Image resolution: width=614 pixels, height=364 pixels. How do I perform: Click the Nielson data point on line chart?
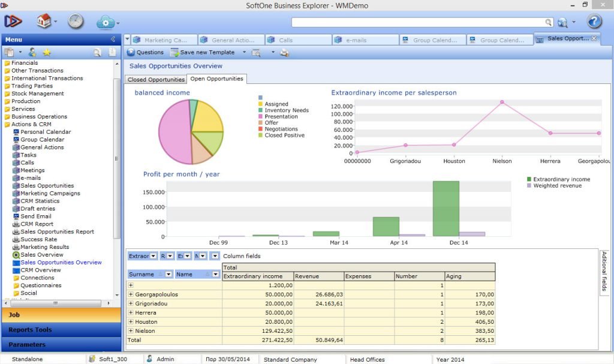(x=502, y=103)
